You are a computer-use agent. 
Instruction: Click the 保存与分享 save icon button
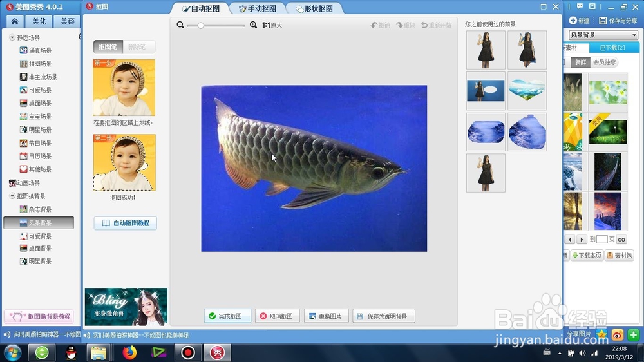coord(618,21)
